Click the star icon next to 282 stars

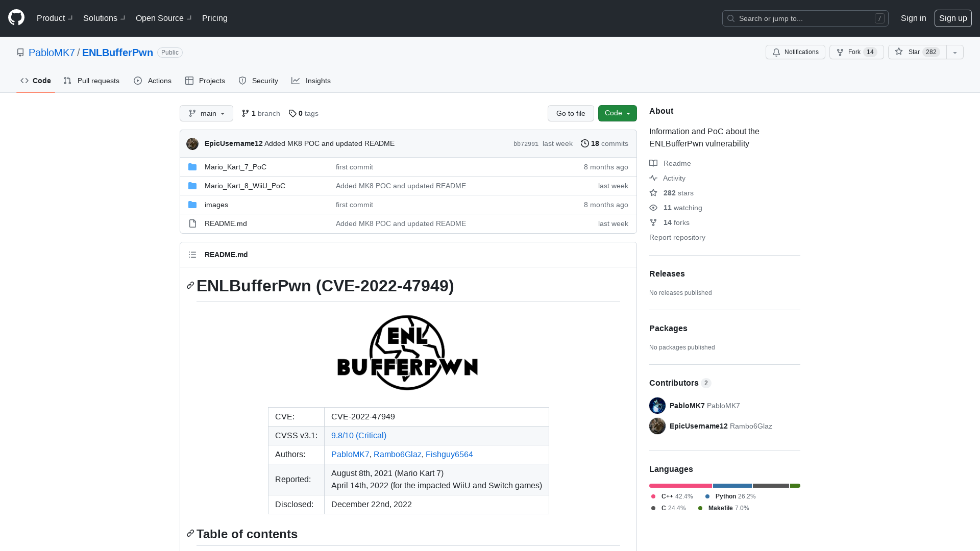[x=653, y=193]
